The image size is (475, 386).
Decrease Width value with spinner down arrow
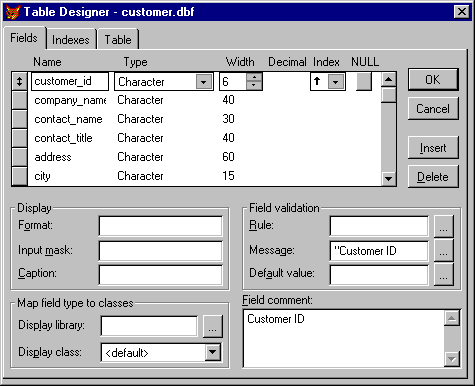254,86
